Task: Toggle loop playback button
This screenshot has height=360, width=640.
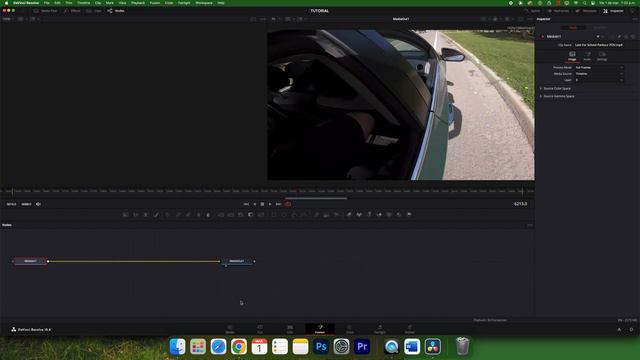Action: (x=288, y=204)
